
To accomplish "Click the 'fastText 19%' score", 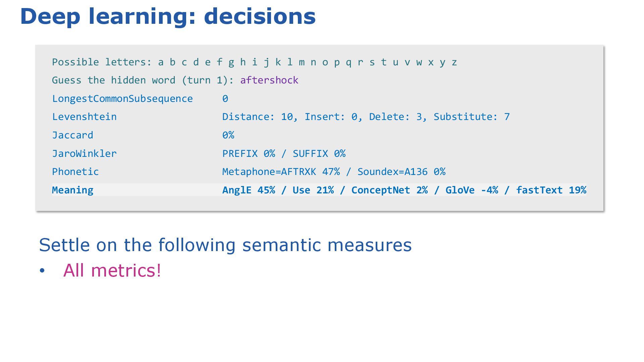I will tap(551, 190).
